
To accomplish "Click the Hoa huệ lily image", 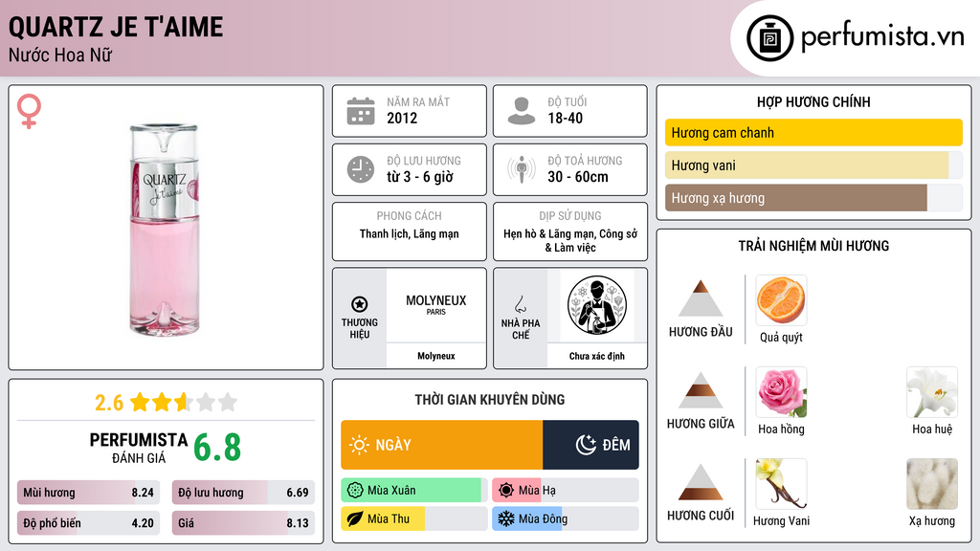I will 932,391.
